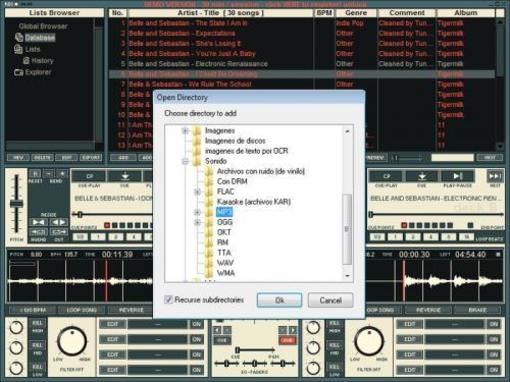Toggle the ON button of first deck A effect
Viewport: 510px width, 382px height.
(x=197, y=324)
